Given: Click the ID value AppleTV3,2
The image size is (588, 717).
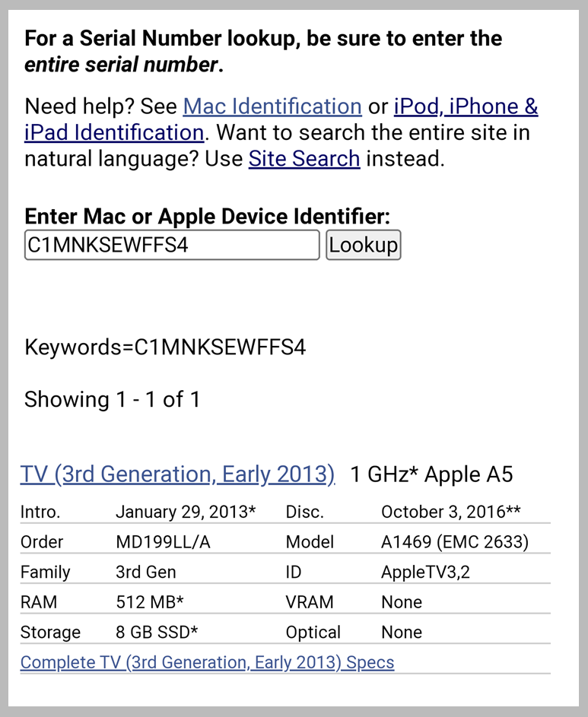Looking at the screenshot, I should (425, 572).
